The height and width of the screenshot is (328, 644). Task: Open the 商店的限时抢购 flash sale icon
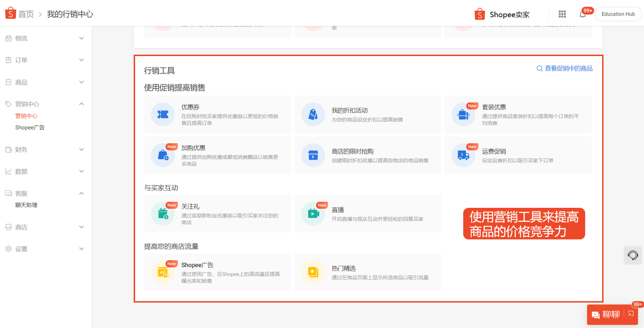click(313, 155)
